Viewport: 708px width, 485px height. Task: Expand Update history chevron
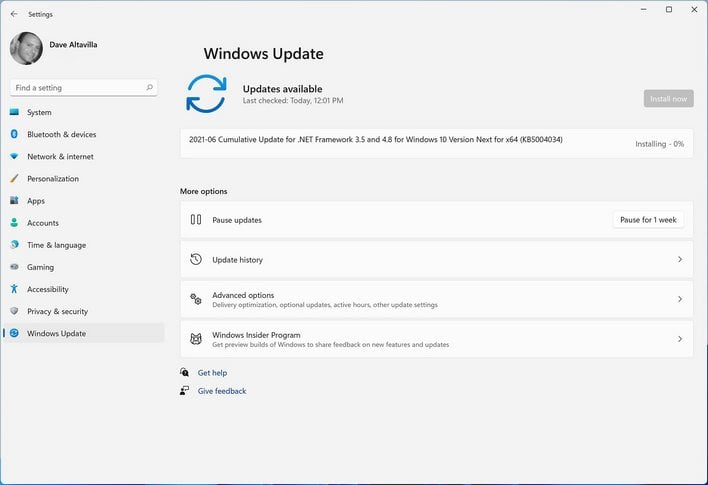(680, 259)
